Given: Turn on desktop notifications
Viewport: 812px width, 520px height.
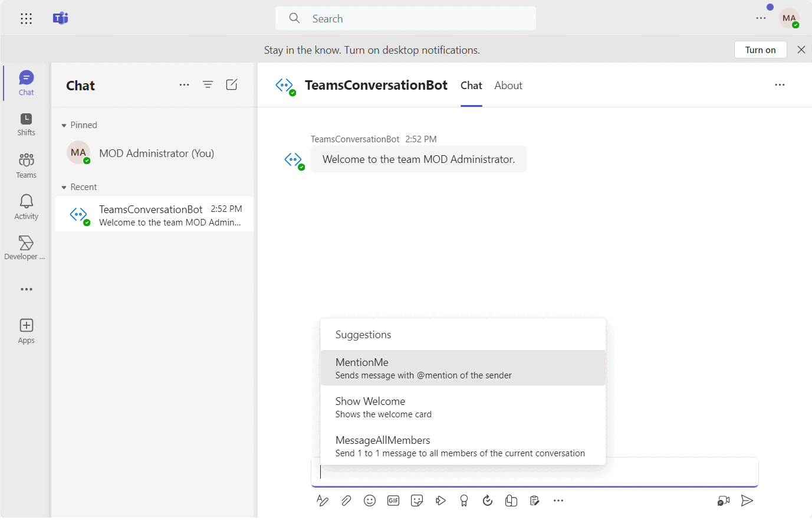Looking at the screenshot, I should pyautogui.click(x=761, y=50).
